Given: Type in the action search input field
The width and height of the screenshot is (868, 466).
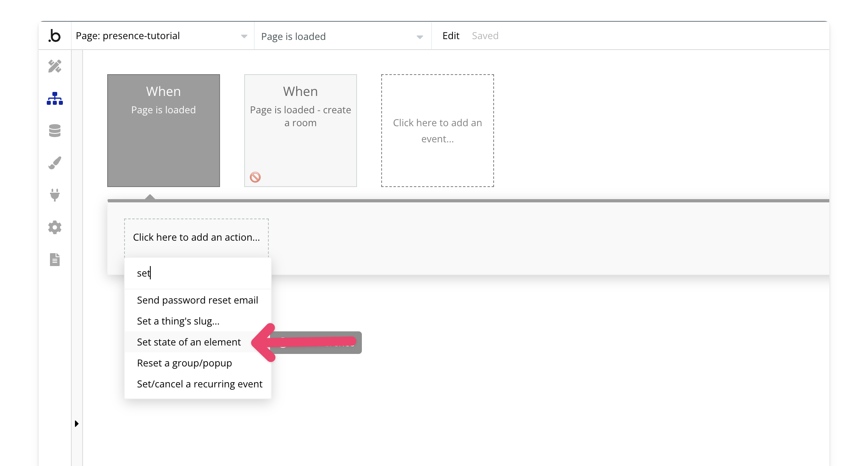Looking at the screenshot, I should pos(197,273).
